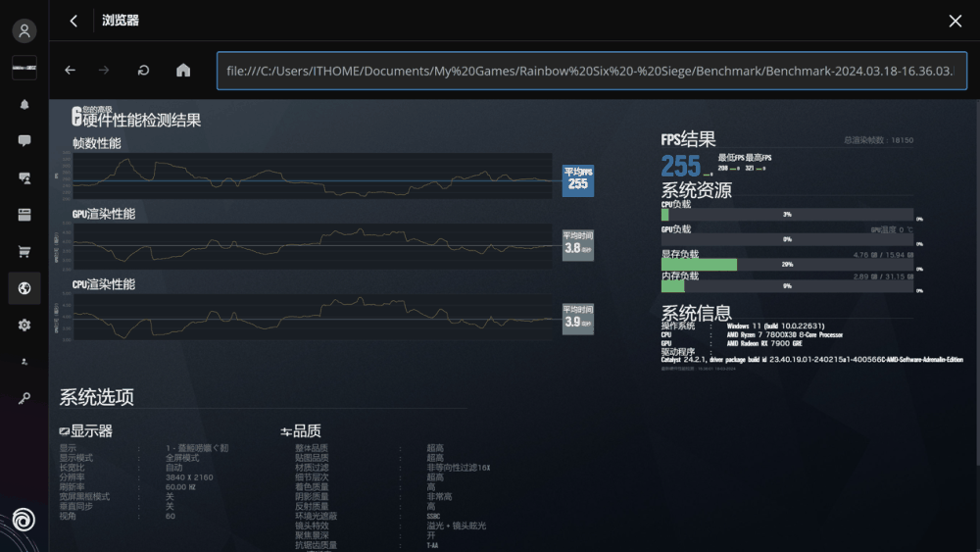Click 硬件性能检测结果 heading
The height and width of the screenshot is (552, 980).
141,120
